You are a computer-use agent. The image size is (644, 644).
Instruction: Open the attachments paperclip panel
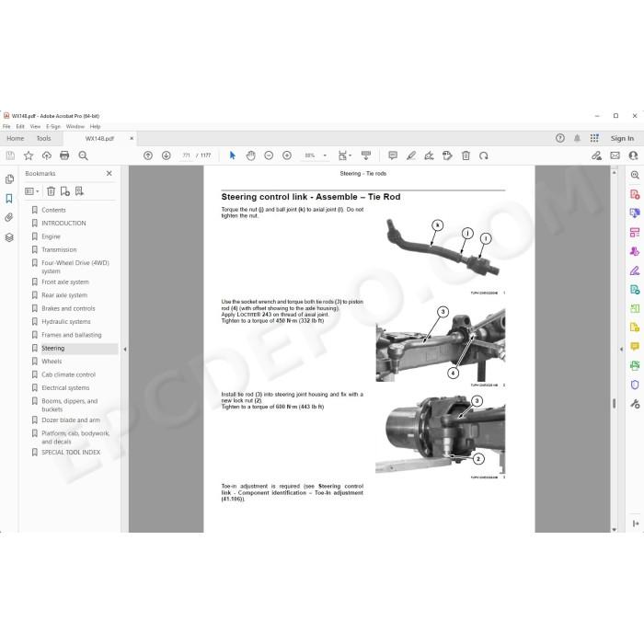[x=9, y=218]
